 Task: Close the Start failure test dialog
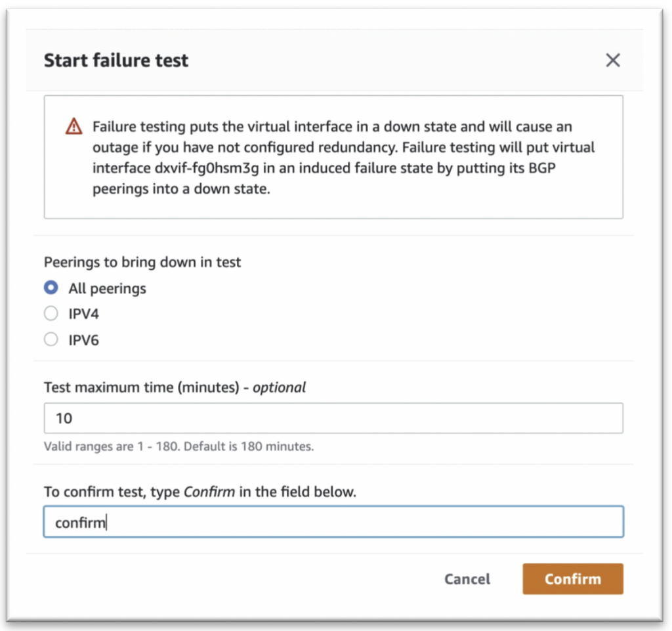(612, 60)
